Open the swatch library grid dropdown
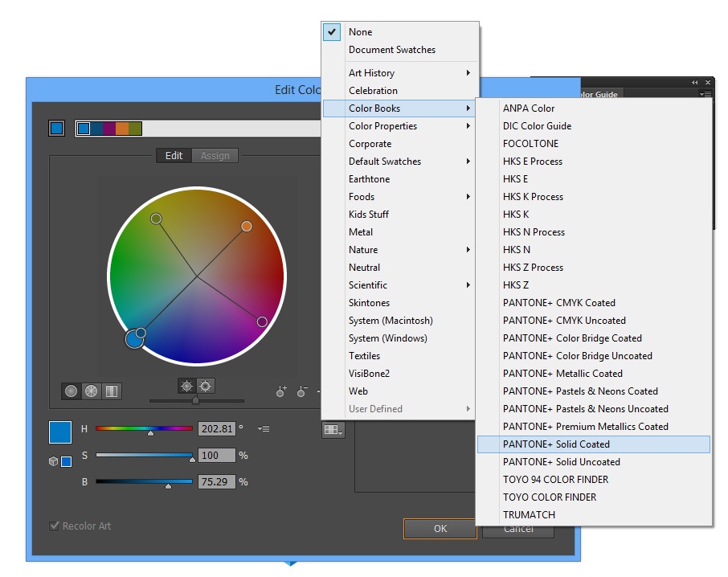This screenshot has height=577, width=728. click(x=333, y=430)
